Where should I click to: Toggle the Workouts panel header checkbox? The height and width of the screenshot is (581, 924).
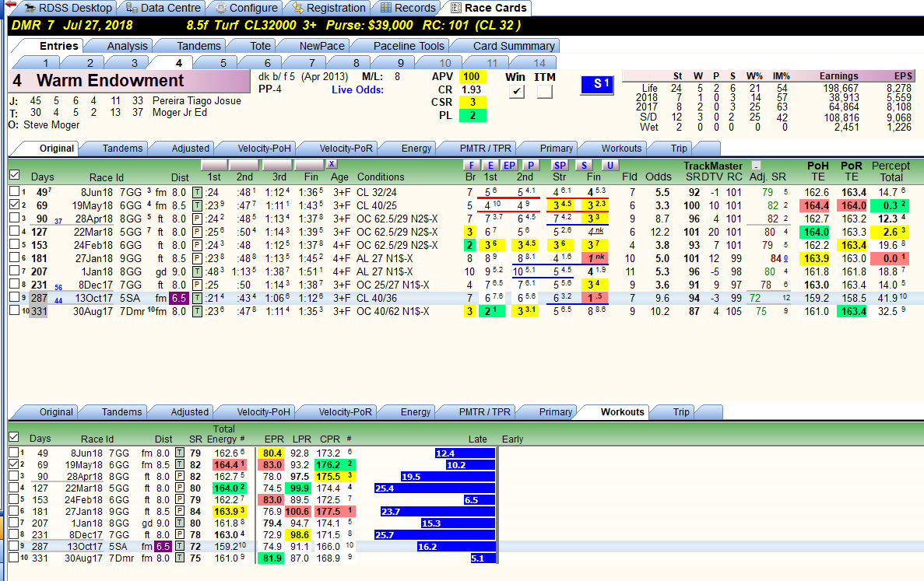[14, 437]
